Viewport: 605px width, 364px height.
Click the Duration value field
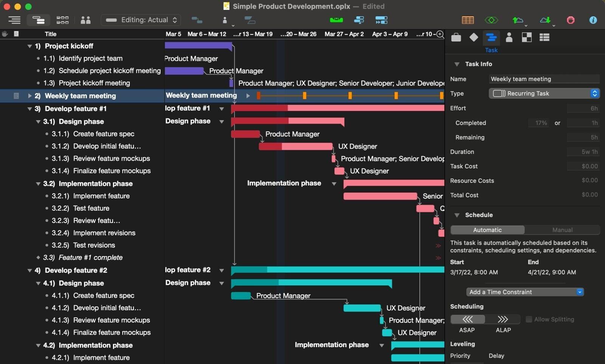(x=583, y=152)
